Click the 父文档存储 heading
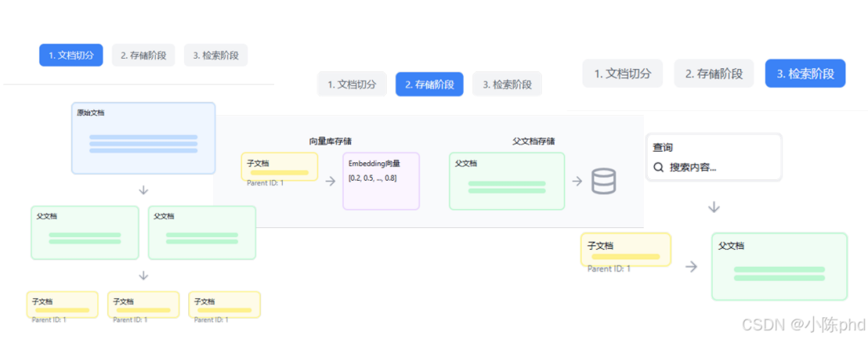The image size is (868, 339). 534,141
